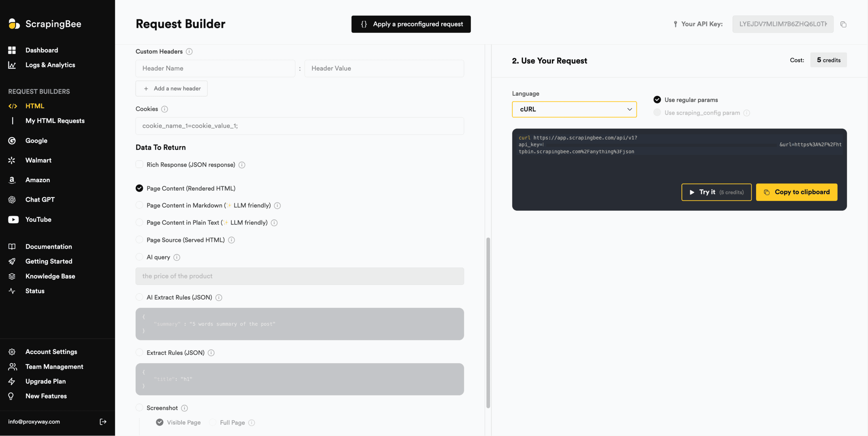
Task: Click Add a new header button
Action: pyautogui.click(x=172, y=88)
